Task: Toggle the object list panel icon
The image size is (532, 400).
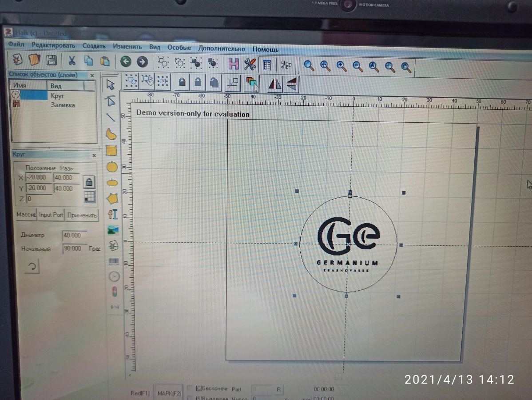Action: (x=267, y=64)
